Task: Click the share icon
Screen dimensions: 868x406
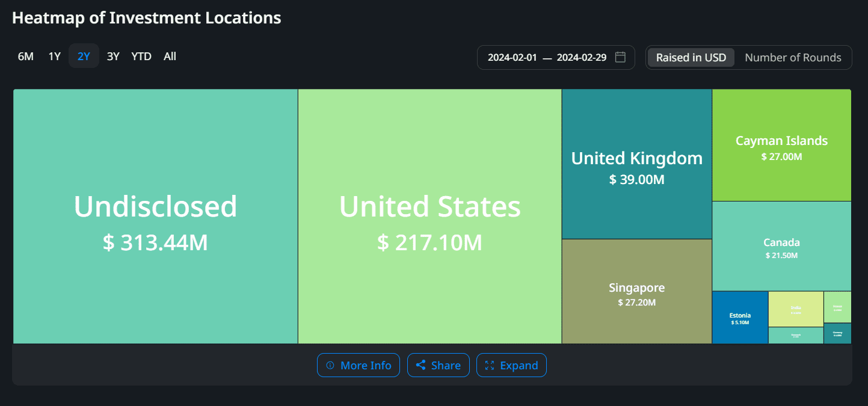Action: point(420,365)
